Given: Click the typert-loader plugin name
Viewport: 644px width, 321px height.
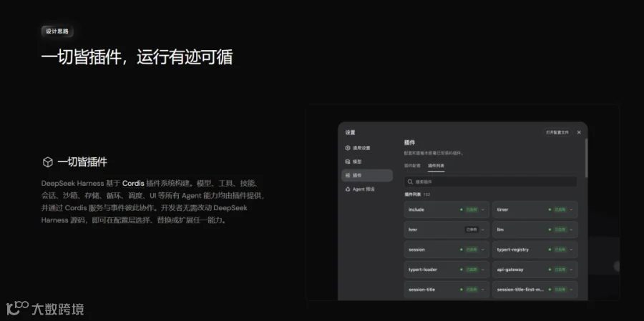Looking at the screenshot, I should (x=423, y=270).
